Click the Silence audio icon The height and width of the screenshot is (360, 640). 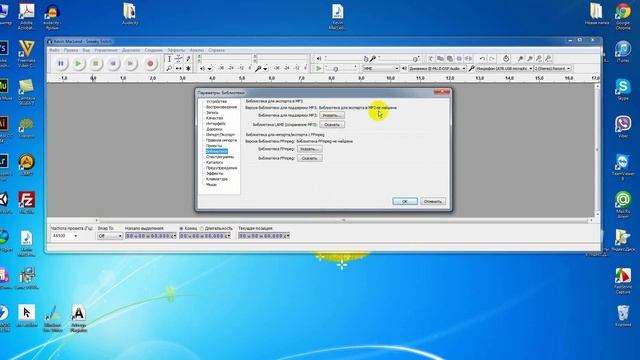coord(468,59)
